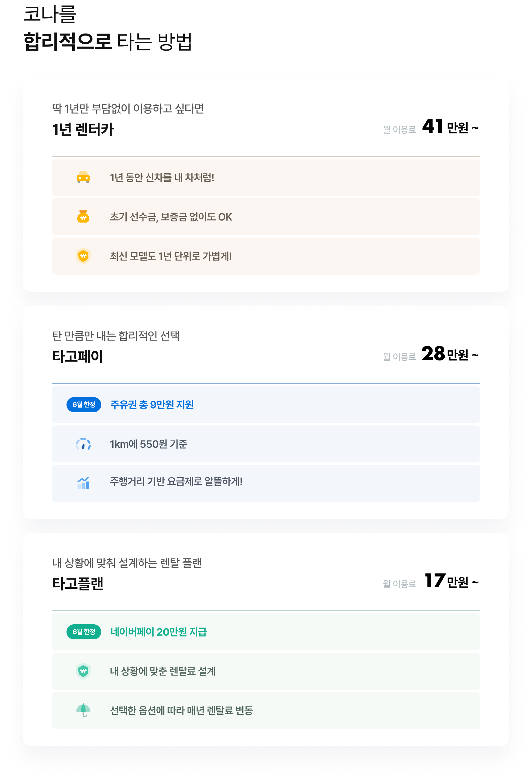Click the yellow car icon
This screenshot has height=781, width=532.
tap(83, 177)
